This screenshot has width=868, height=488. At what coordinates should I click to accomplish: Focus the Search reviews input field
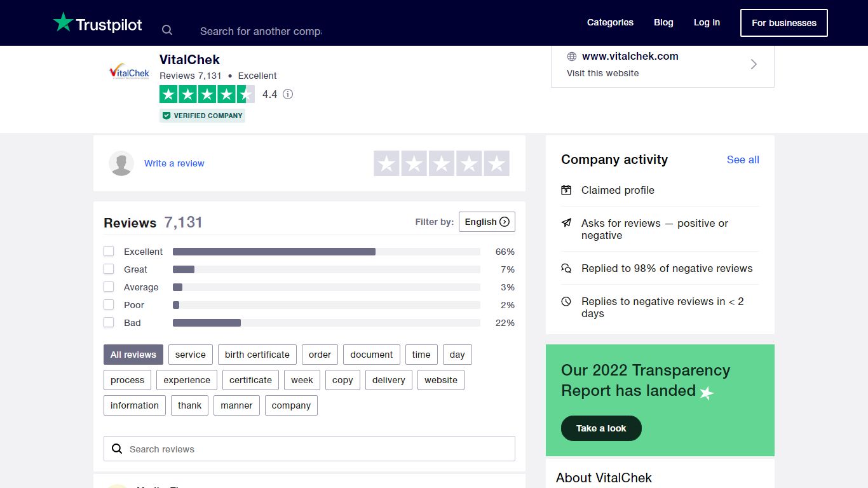309,449
